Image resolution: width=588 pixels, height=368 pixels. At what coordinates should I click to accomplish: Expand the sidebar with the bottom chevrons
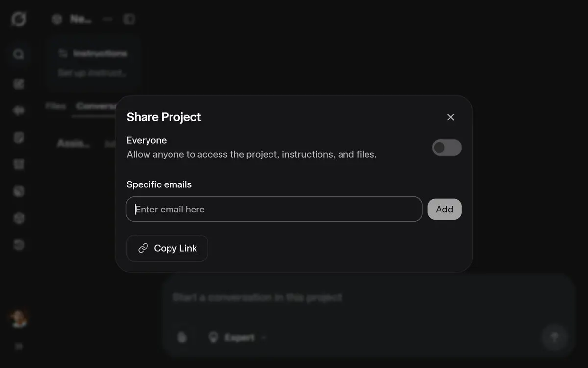click(x=19, y=347)
